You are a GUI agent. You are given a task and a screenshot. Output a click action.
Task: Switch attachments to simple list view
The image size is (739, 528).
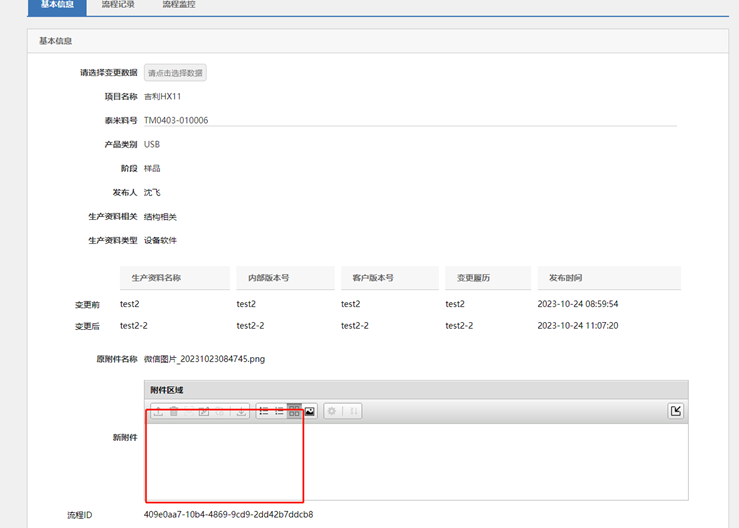pyautogui.click(x=279, y=412)
